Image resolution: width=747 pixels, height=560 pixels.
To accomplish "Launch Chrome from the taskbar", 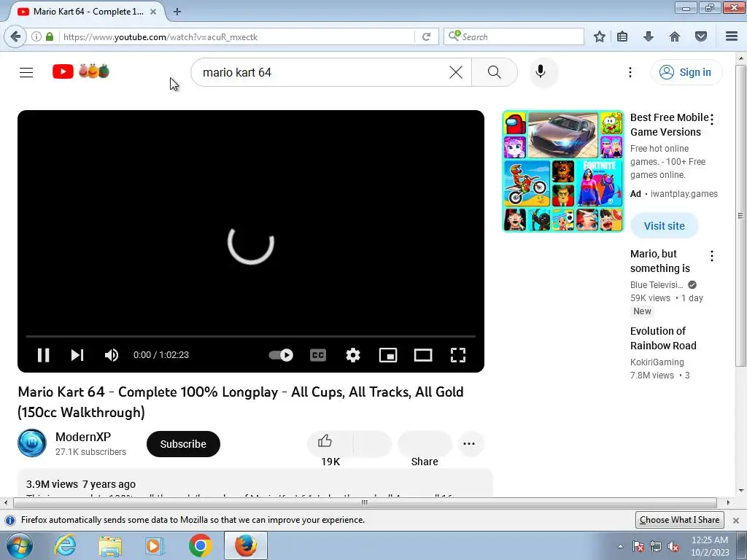I will (200, 545).
